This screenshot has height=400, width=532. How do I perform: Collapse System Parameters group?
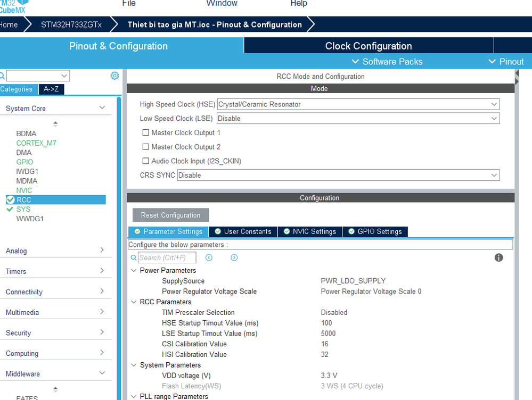coord(134,365)
